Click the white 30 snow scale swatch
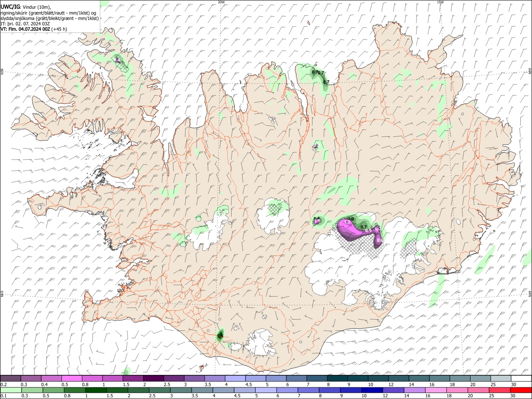The height and width of the screenshot is (399, 532). click(x=522, y=379)
